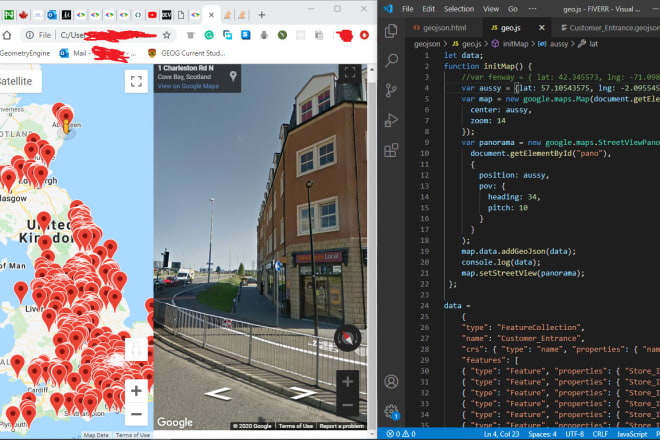Click the microphone extension icon
The height and width of the screenshot is (440, 660).
(264, 35)
